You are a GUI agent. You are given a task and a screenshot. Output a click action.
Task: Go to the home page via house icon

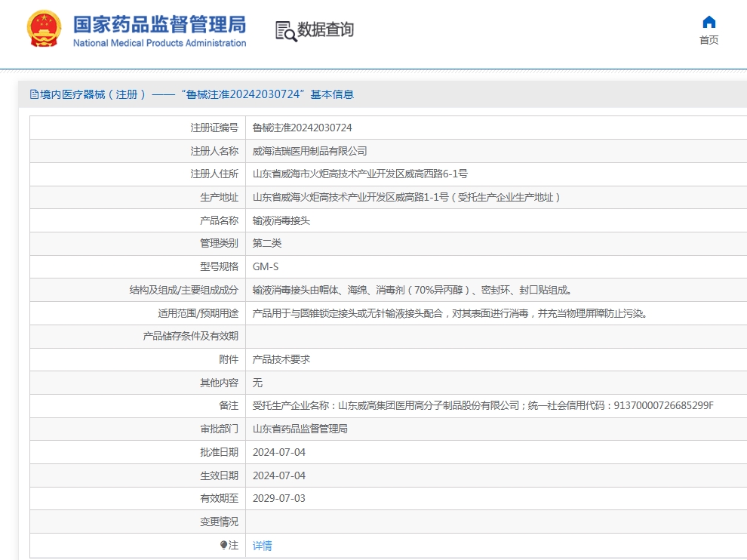(709, 22)
